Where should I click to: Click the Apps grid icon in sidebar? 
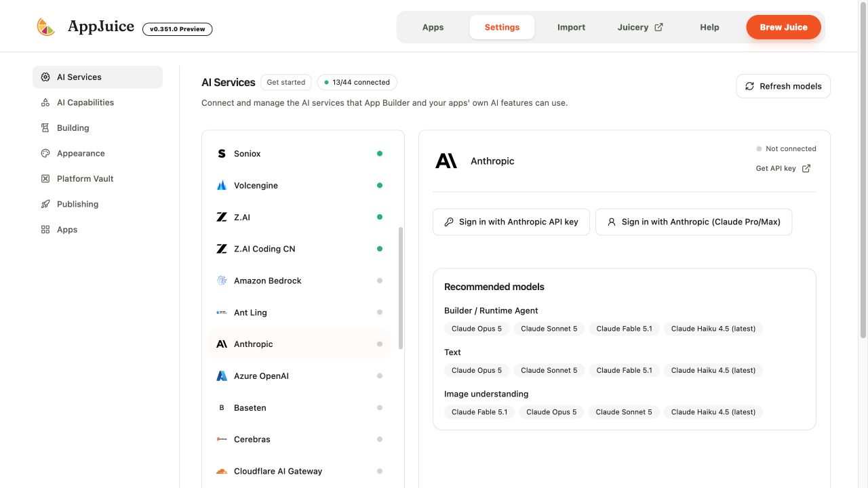click(x=45, y=230)
